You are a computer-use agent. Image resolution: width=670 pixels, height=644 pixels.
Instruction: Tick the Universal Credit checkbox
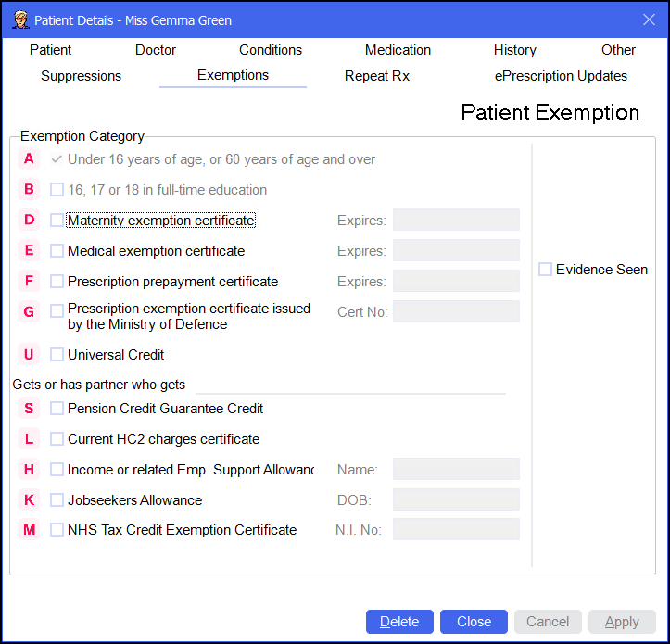[57, 355]
